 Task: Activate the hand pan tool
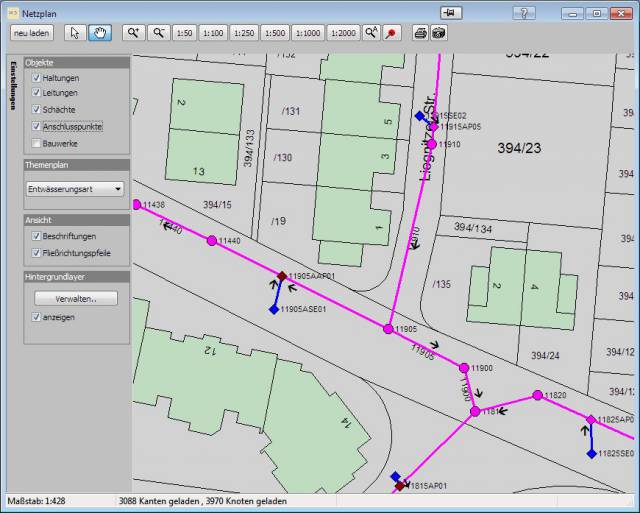point(100,33)
